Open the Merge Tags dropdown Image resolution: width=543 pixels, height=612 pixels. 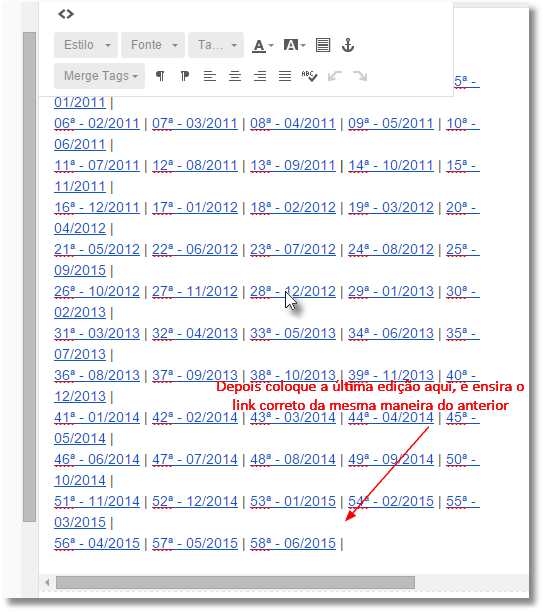(100, 76)
